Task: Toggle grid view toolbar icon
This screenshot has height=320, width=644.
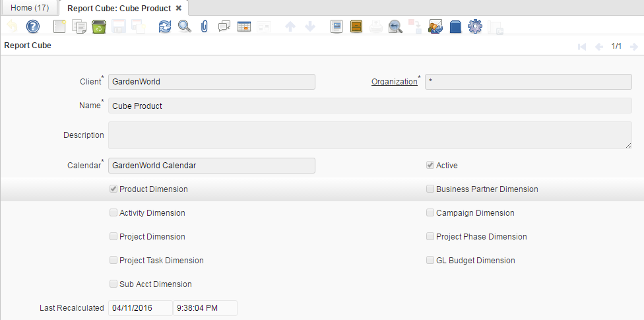Action: click(244, 26)
